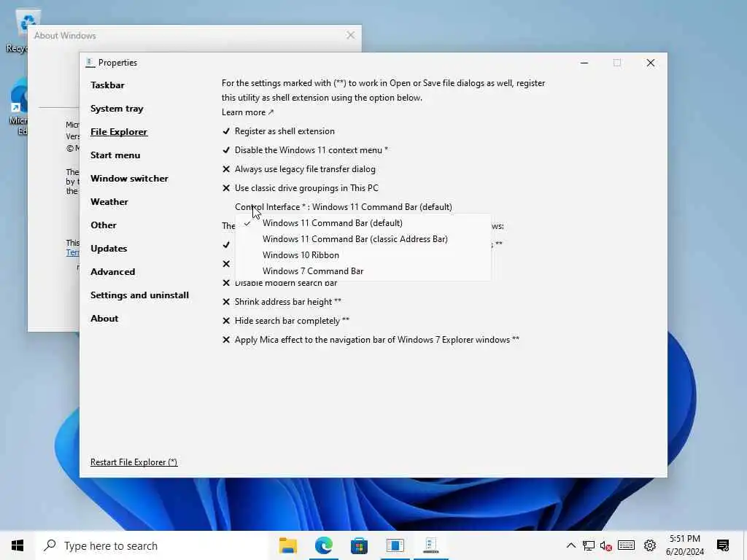Screen dimensions: 747x560
Task: Toggle Hide search bar completely option
Action: click(x=286, y=321)
